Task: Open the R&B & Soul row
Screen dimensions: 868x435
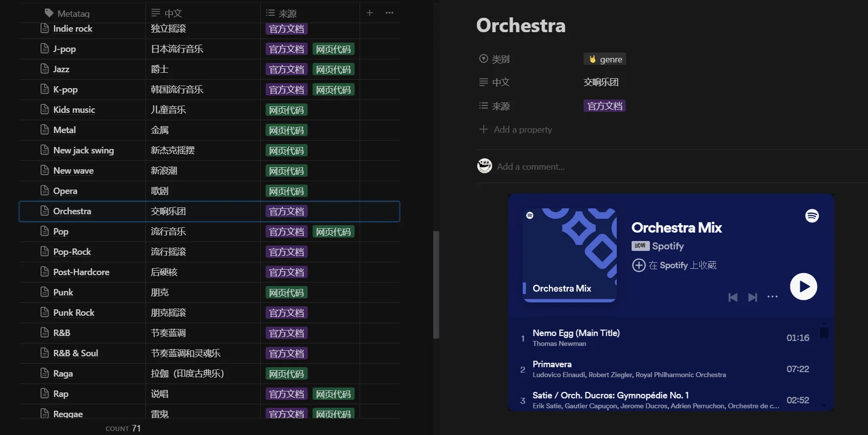Action: click(76, 353)
